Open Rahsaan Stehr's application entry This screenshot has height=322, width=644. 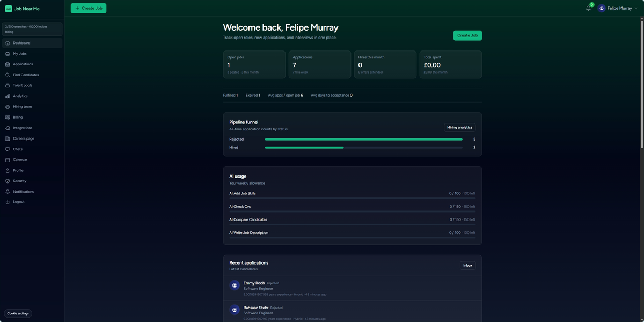tap(353, 312)
